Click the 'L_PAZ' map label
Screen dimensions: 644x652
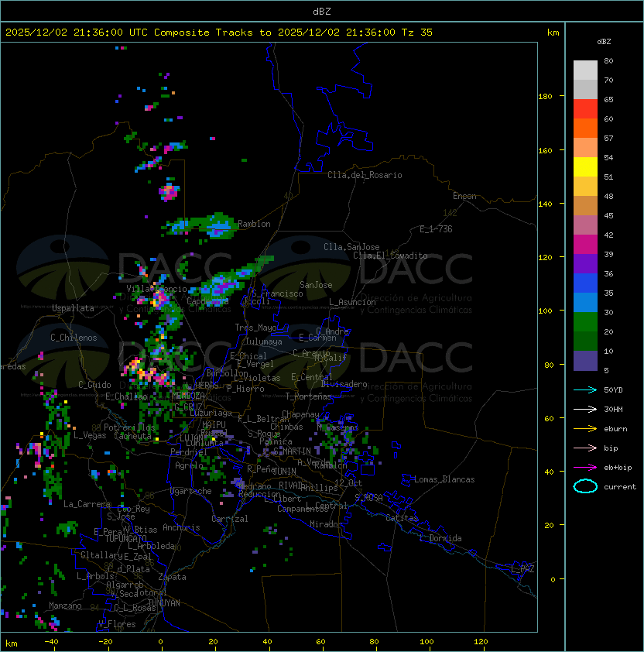click(522, 569)
